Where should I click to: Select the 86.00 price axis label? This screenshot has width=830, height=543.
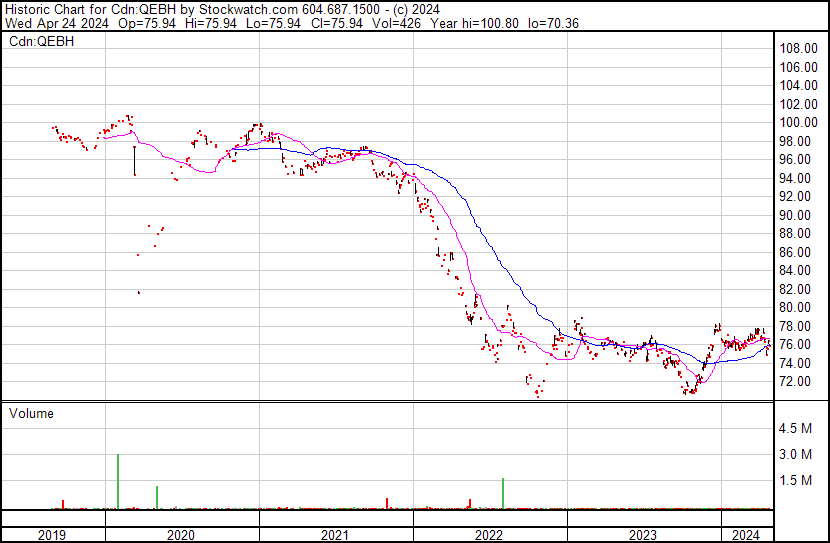(795, 252)
